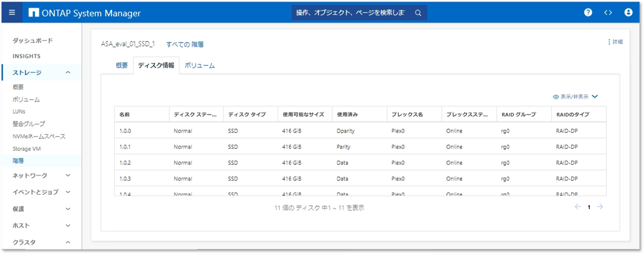This screenshot has width=644, height=254.
Task: Click Dparity in the 1.0.0 row
Action: click(346, 131)
